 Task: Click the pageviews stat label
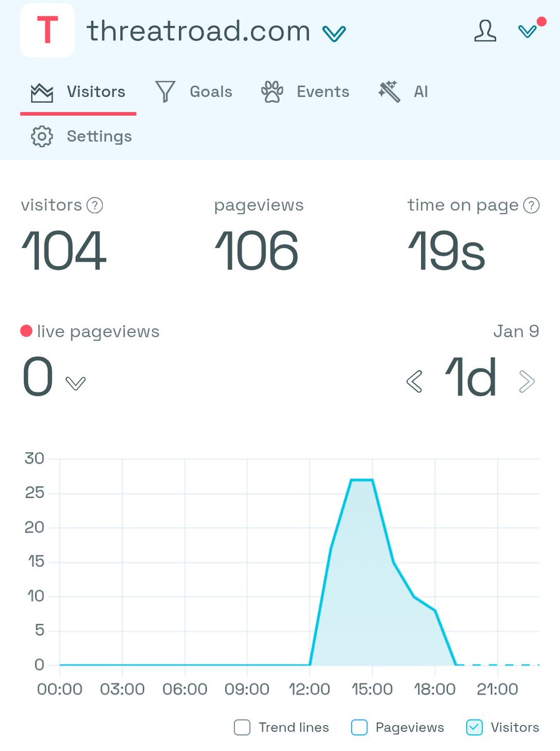point(258,205)
